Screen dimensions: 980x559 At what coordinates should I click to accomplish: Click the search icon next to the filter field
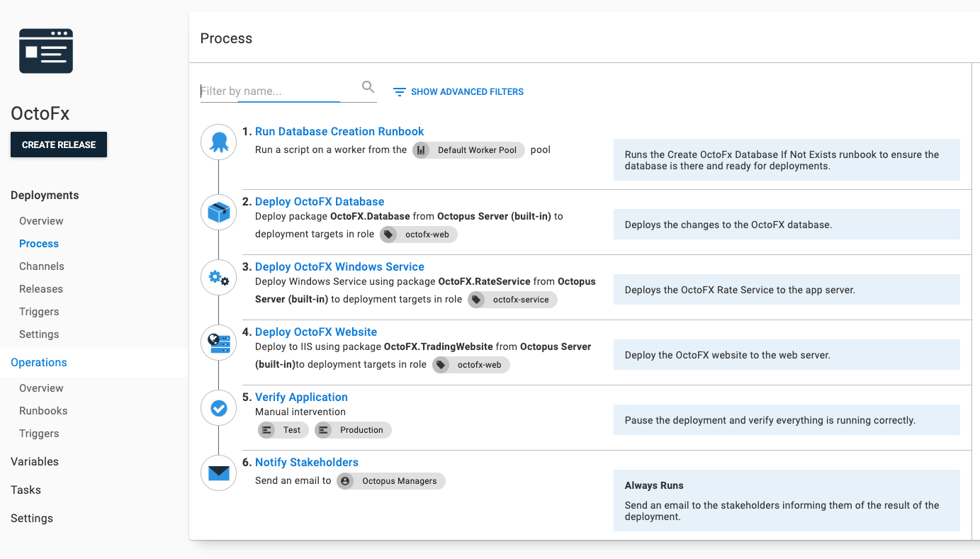coord(368,86)
